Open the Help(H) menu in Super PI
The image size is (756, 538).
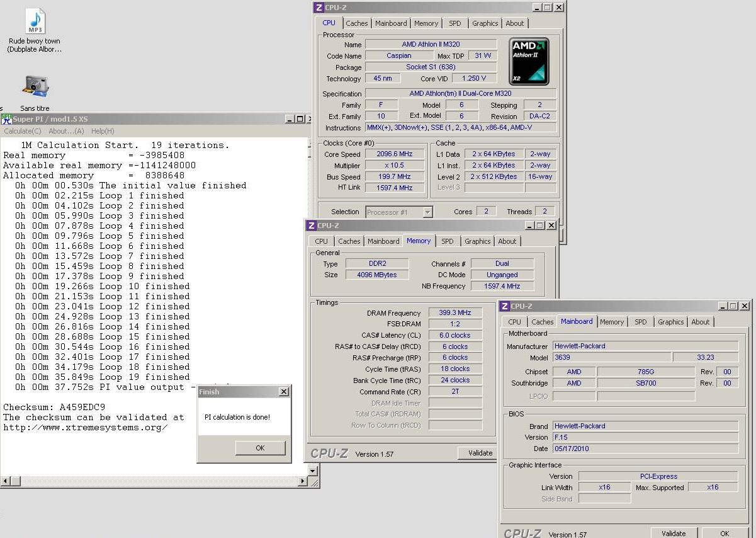103,131
